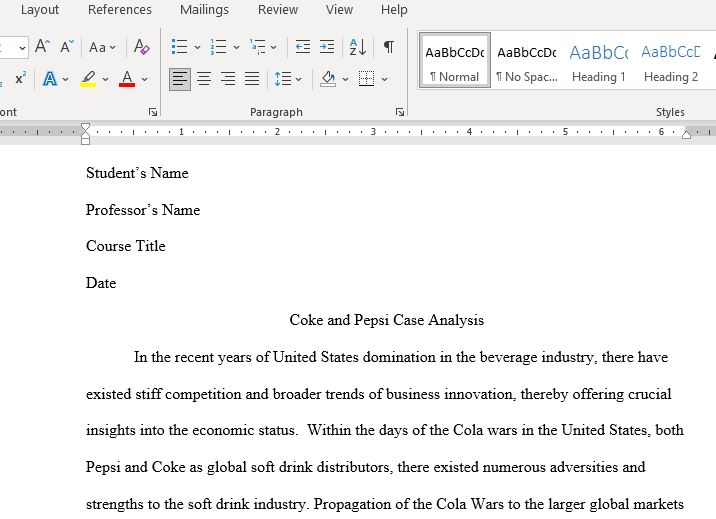Click the first line indent ruler marker

coord(85,127)
